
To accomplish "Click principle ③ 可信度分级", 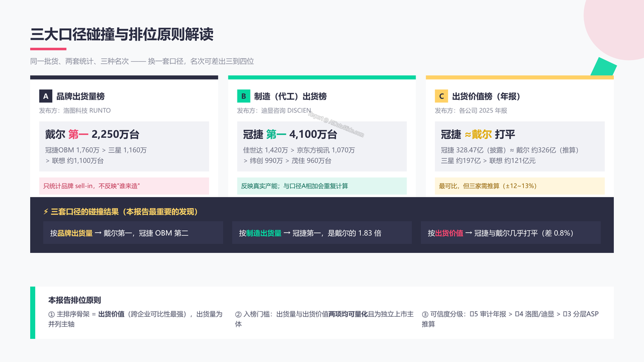I will tap(510, 319).
